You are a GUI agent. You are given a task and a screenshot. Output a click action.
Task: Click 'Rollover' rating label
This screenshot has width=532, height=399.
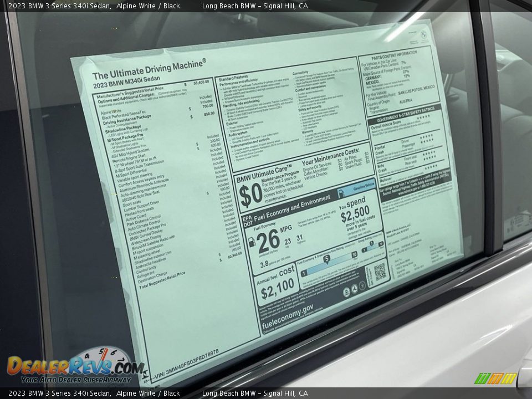click(x=386, y=180)
